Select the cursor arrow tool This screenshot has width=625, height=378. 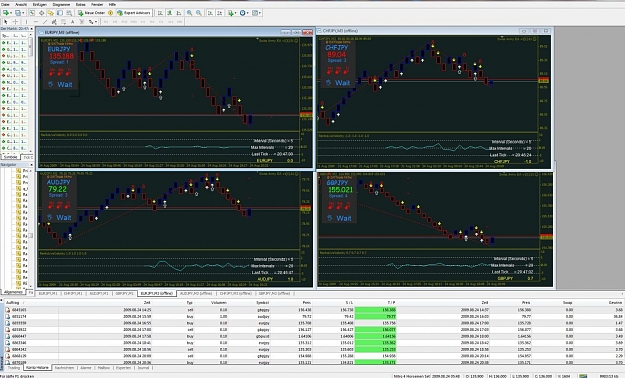tap(6, 22)
